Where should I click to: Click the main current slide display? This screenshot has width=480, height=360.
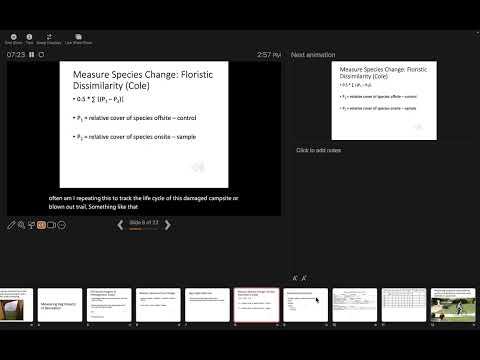[144, 124]
